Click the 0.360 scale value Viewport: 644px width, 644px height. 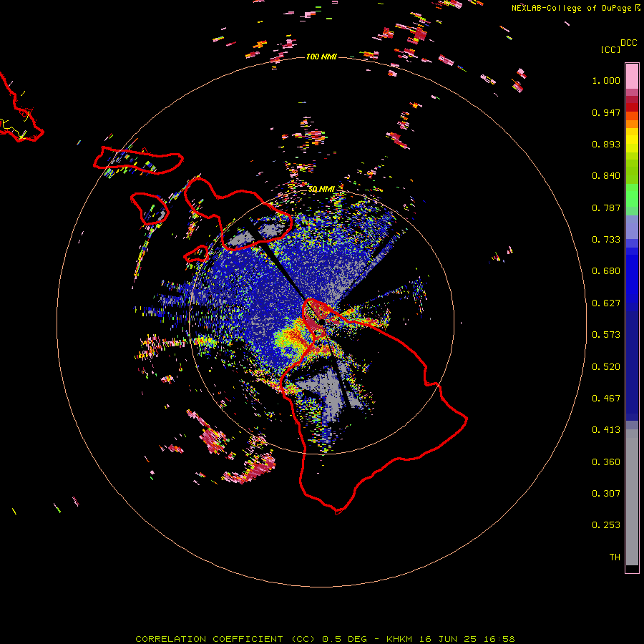click(x=606, y=462)
